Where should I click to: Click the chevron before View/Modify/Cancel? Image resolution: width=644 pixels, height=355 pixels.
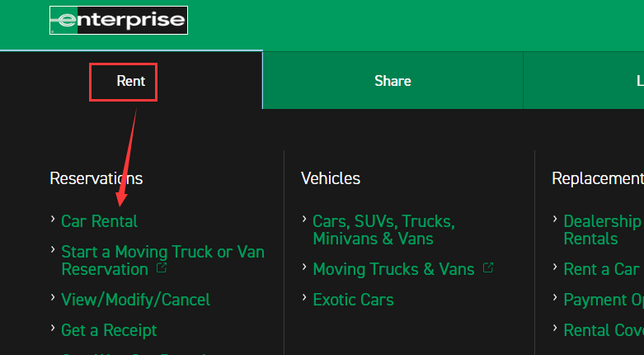tap(53, 298)
